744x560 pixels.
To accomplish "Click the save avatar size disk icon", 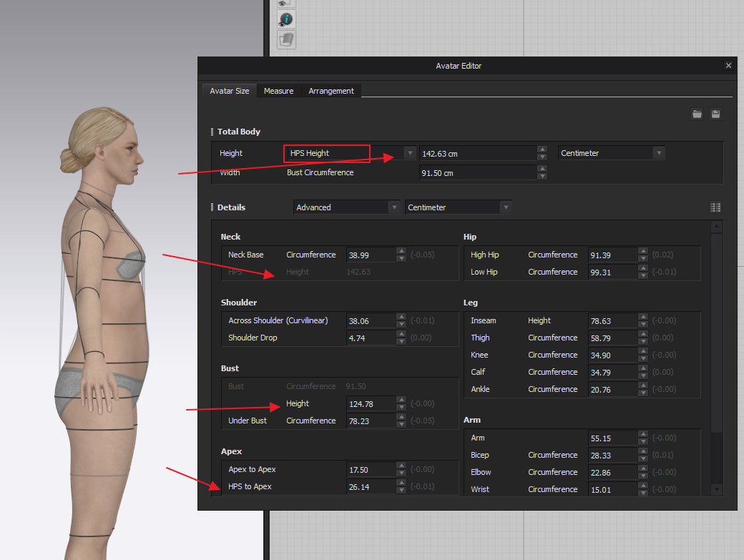I will 715,114.
